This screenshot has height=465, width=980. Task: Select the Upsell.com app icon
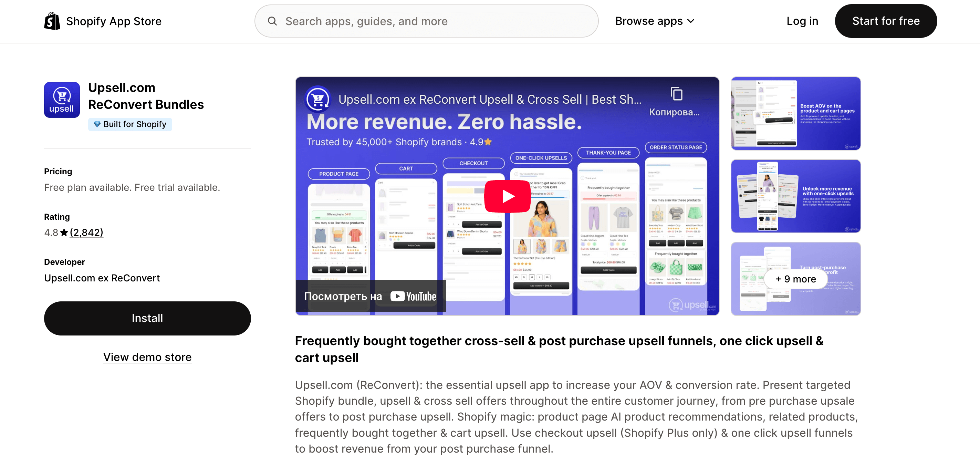62,100
